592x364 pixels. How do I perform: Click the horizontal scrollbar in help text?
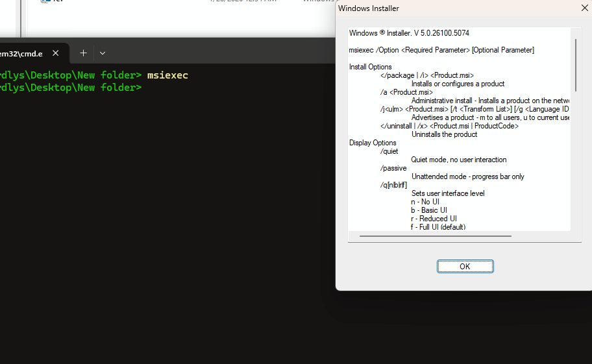click(x=436, y=236)
